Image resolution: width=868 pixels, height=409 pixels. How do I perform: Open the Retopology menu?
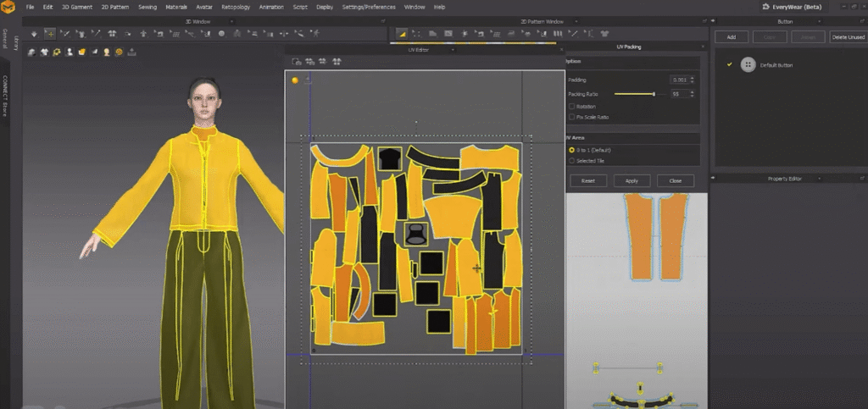point(234,7)
